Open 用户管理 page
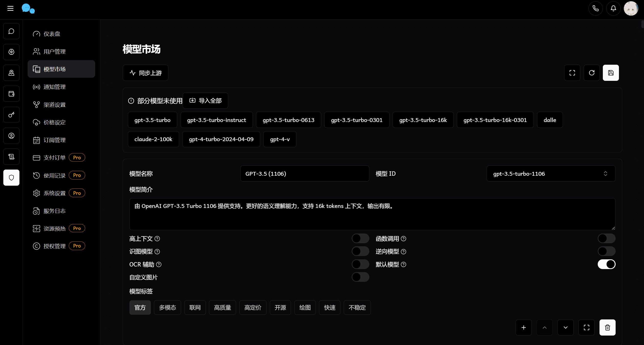 point(61,51)
